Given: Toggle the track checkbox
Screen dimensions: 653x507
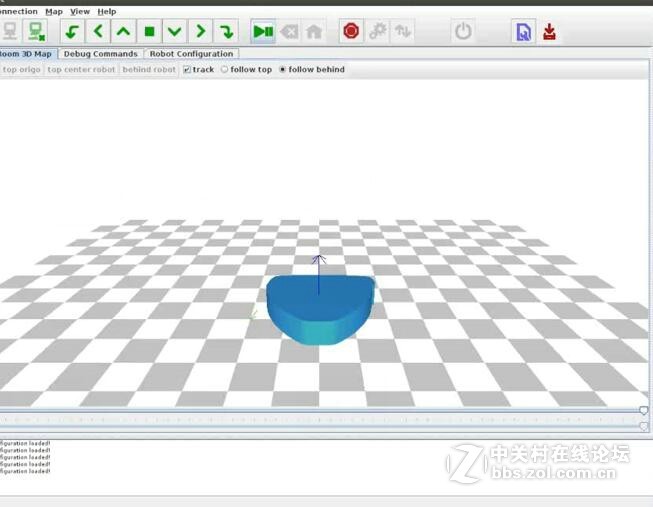Looking at the screenshot, I should pos(187,70).
